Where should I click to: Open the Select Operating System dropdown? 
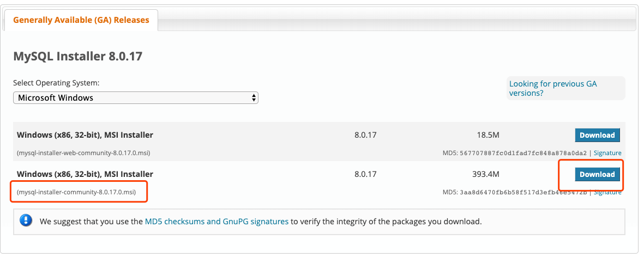[x=136, y=97]
